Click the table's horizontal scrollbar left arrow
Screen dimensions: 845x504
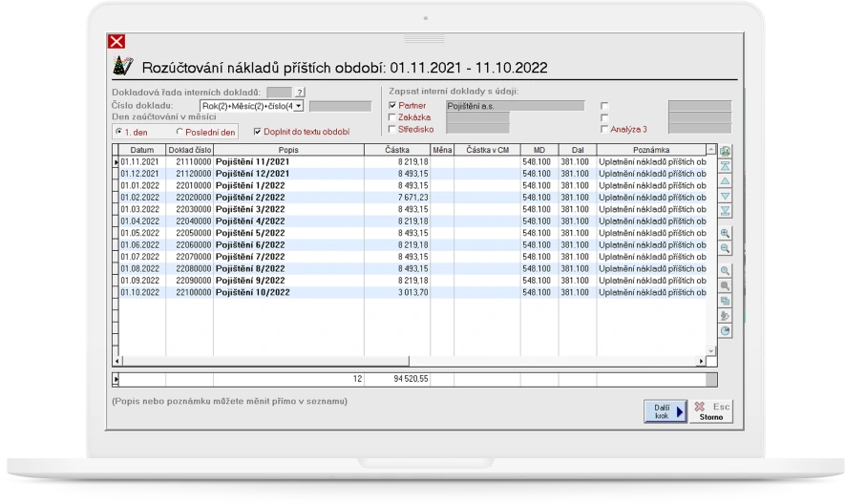coord(118,361)
